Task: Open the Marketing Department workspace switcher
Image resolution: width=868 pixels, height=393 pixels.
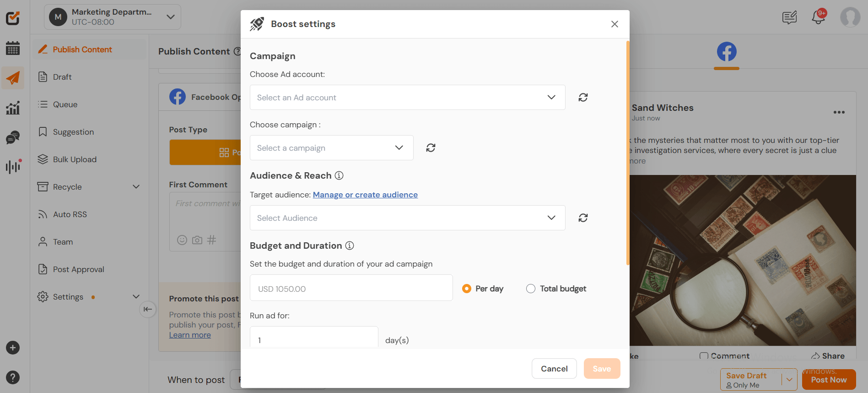Action: tap(113, 17)
